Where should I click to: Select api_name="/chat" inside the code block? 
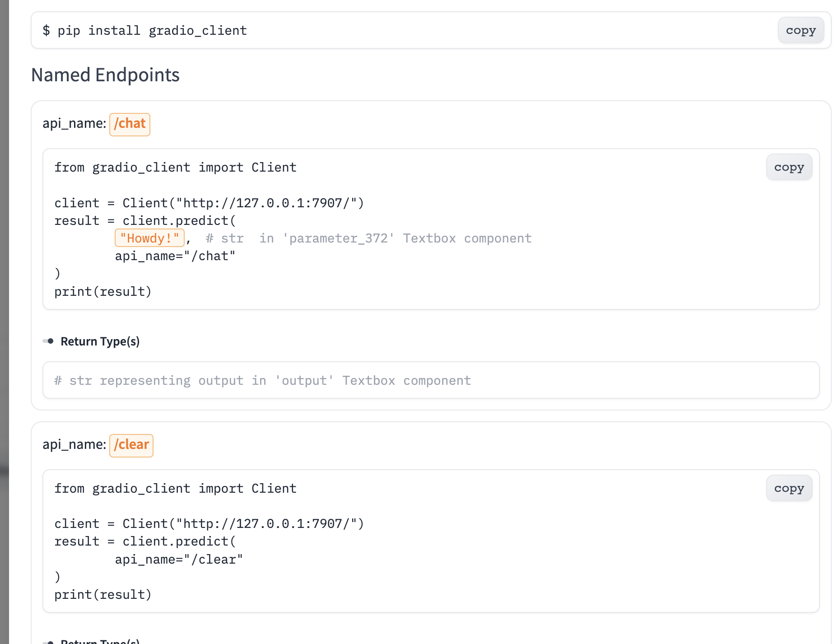pos(175,256)
